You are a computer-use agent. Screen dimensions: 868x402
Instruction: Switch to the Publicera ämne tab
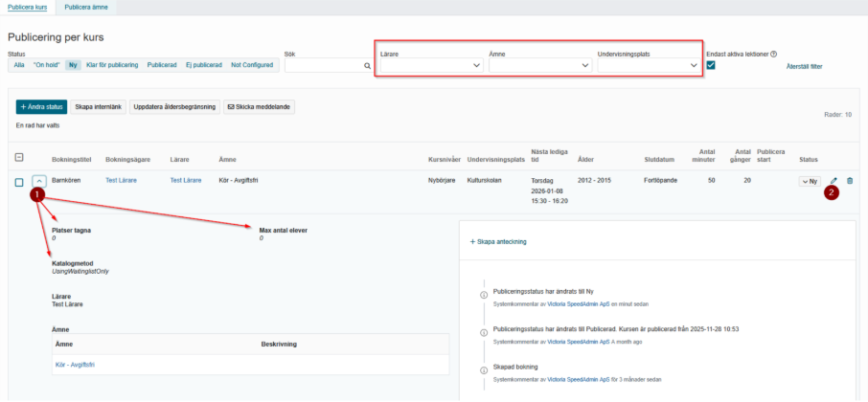click(x=86, y=7)
